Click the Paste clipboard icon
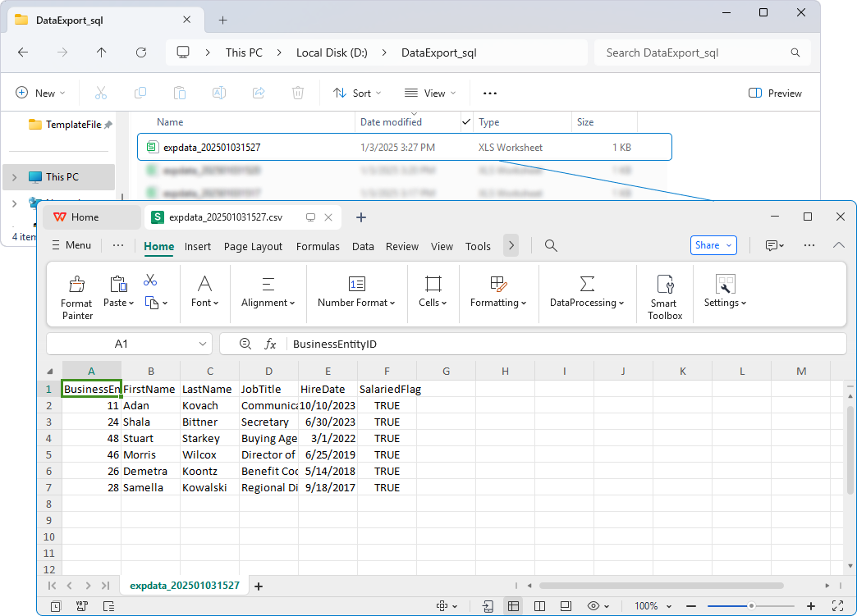 click(x=118, y=284)
